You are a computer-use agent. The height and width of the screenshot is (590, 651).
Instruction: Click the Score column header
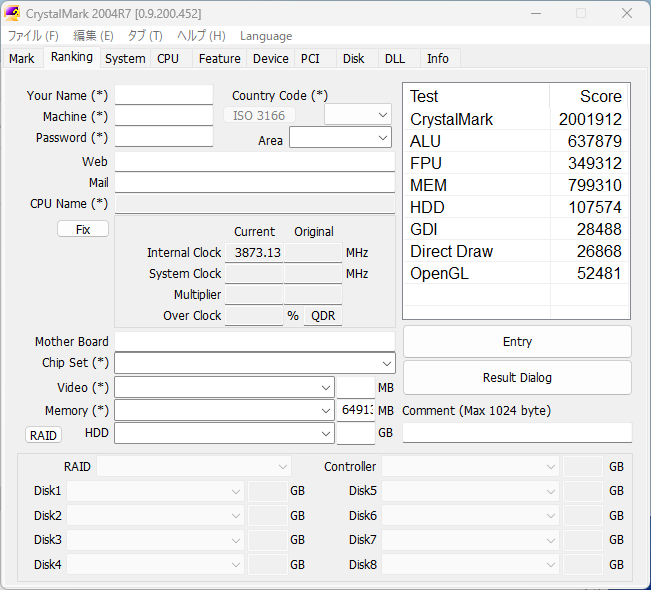(589, 96)
